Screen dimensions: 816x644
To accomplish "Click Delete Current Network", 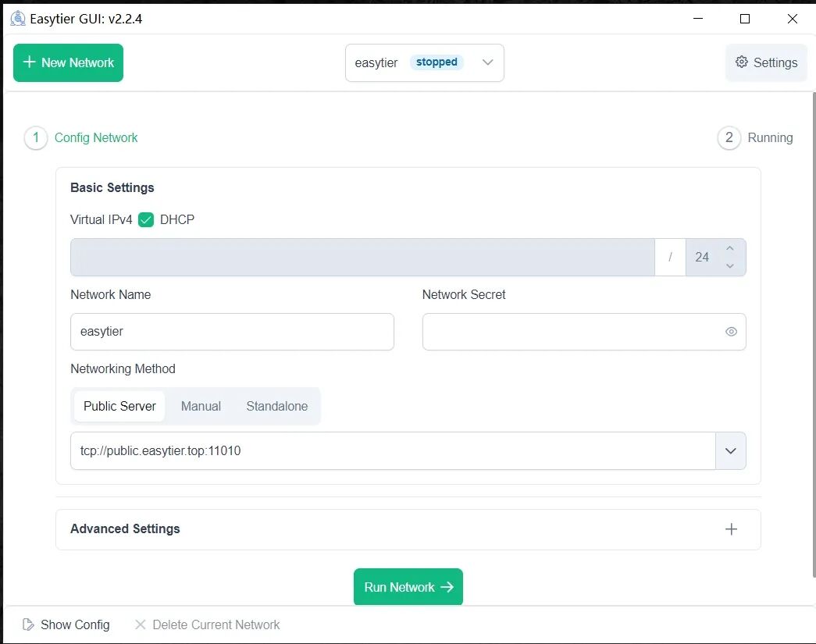I will point(207,624).
